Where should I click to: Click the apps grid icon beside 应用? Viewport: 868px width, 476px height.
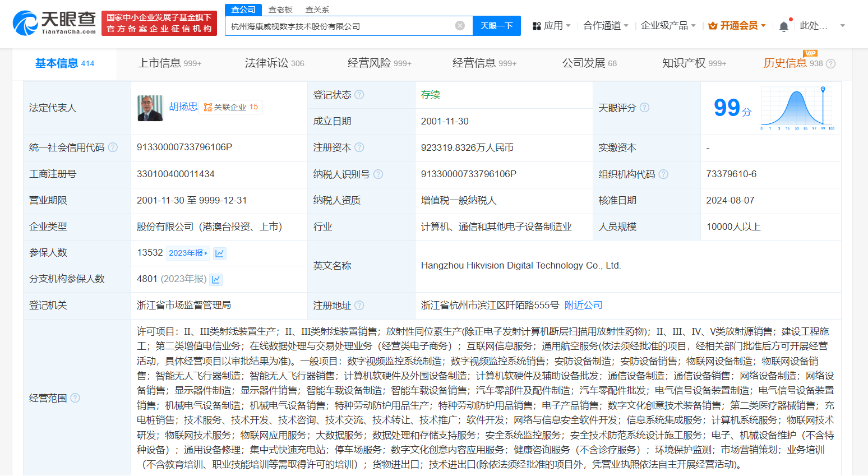click(537, 25)
